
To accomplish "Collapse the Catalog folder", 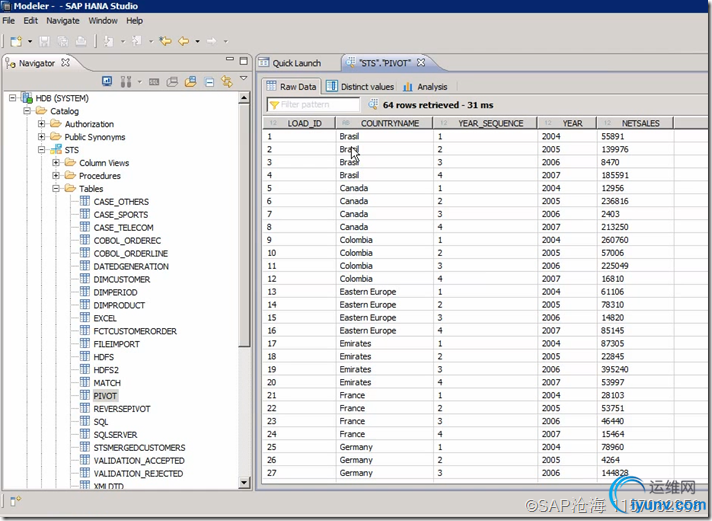I will pyautogui.click(x=27, y=110).
